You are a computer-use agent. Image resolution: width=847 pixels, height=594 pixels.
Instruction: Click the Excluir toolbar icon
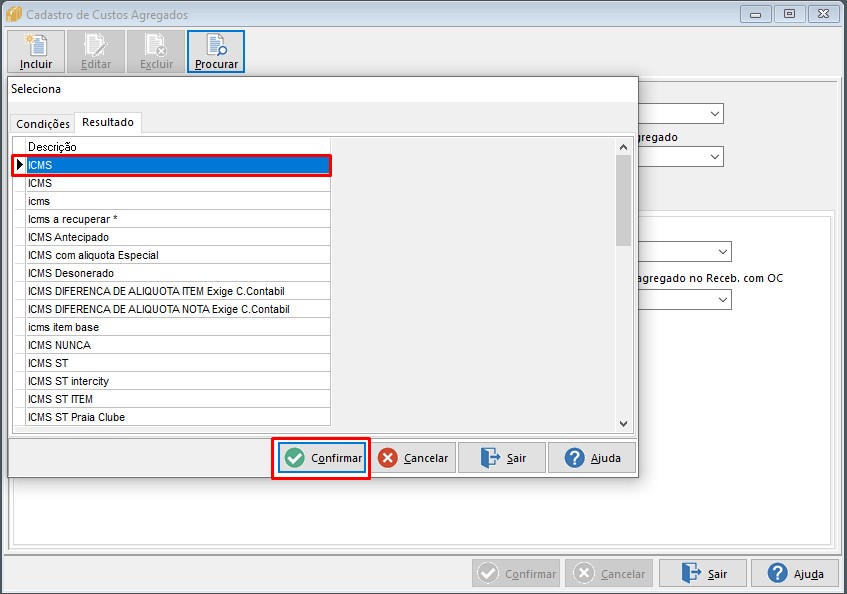tap(156, 44)
